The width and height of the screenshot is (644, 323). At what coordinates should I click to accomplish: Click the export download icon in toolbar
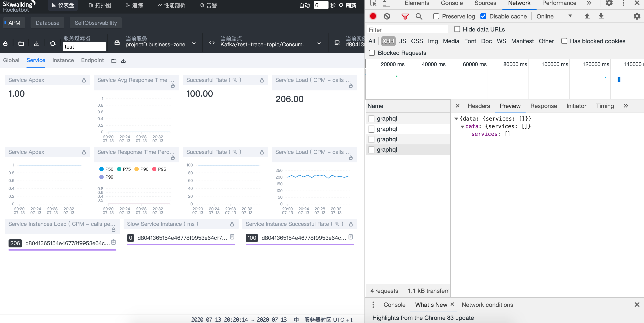point(37,44)
